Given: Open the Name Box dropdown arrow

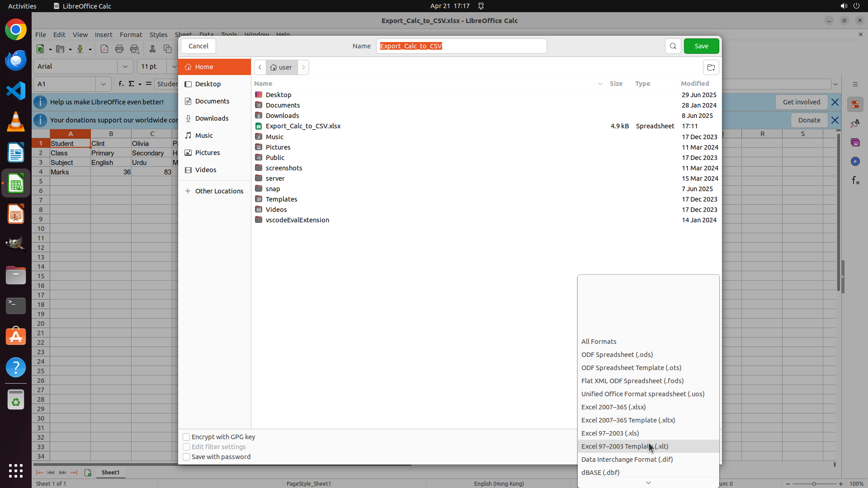Looking at the screenshot, I should 103,84.
